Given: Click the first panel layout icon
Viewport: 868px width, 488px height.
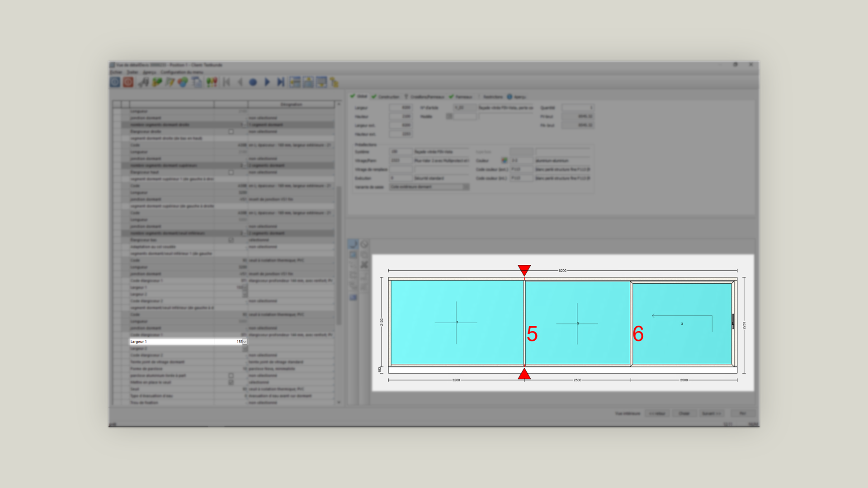Looking at the screenshot, I should pyautogui.click(x=295, y=82).
